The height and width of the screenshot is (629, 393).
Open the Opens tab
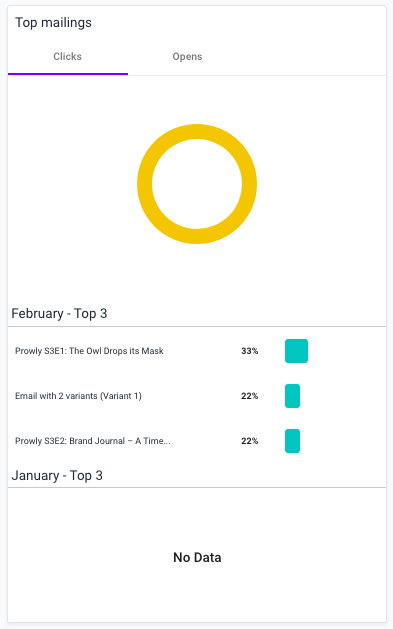pos(187,57)
